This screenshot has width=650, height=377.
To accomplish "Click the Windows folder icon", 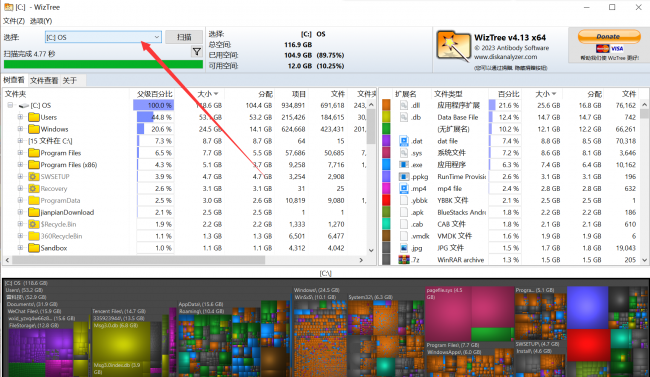I will [34, 129].
